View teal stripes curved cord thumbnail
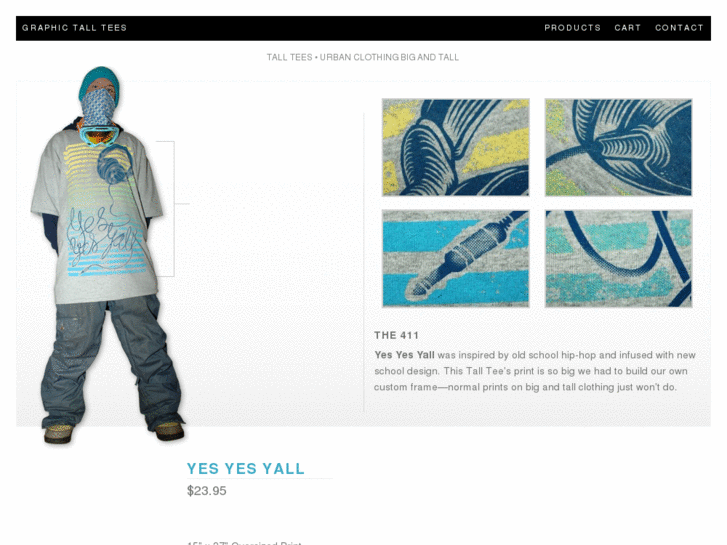The width and height of the screenshot is (727, 545). [x=618, y=258]
